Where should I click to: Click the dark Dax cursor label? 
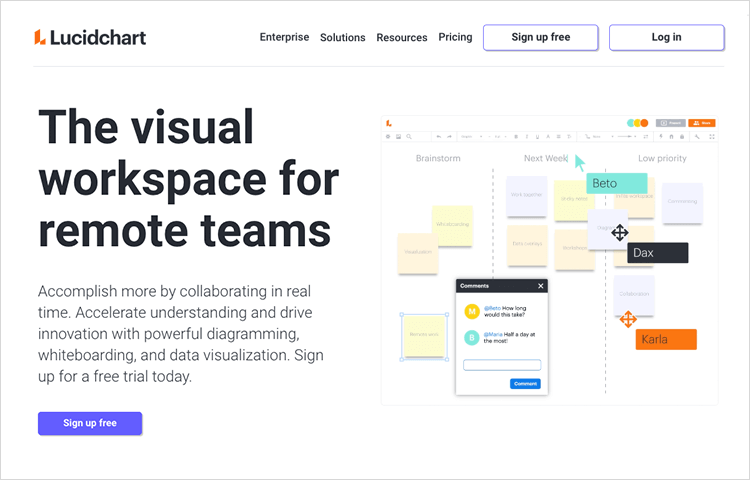coord(658,253)
